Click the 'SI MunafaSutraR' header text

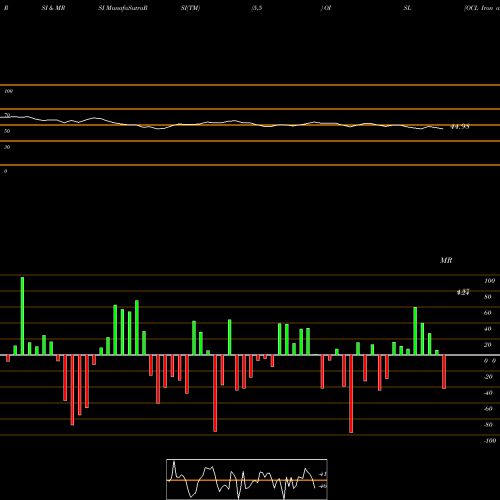click(x=123, y=8)
